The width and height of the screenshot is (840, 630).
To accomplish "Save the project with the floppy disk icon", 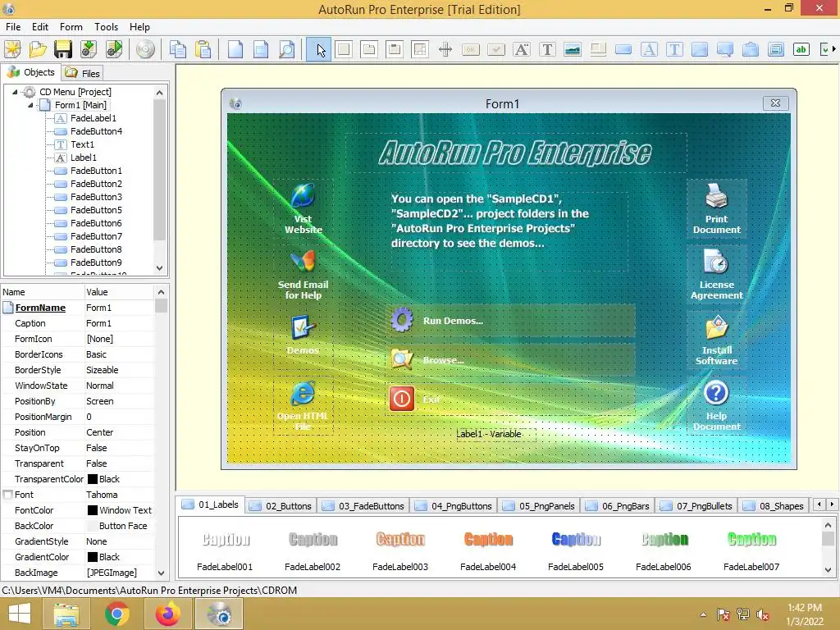I will (63, 49).
